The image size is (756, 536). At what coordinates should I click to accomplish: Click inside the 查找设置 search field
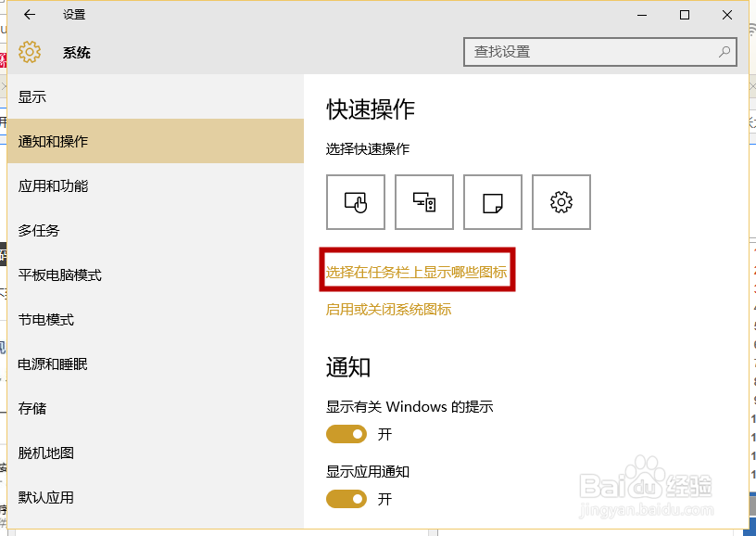coord(574,53)
